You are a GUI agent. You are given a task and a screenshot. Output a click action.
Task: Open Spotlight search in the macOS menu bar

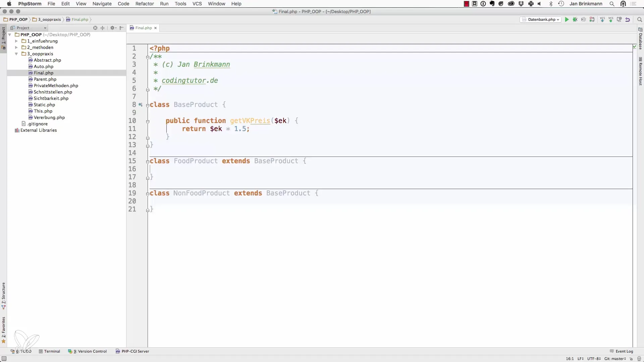click(x=612, y=4)
